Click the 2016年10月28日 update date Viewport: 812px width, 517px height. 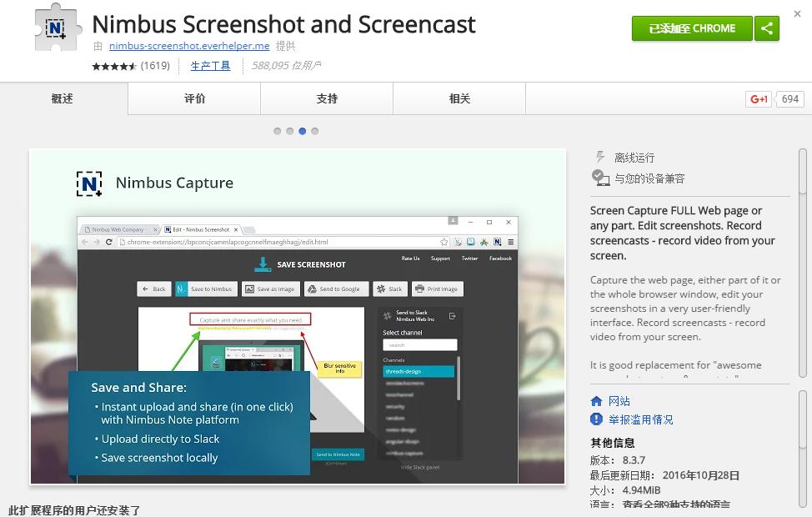coord(700,475)
